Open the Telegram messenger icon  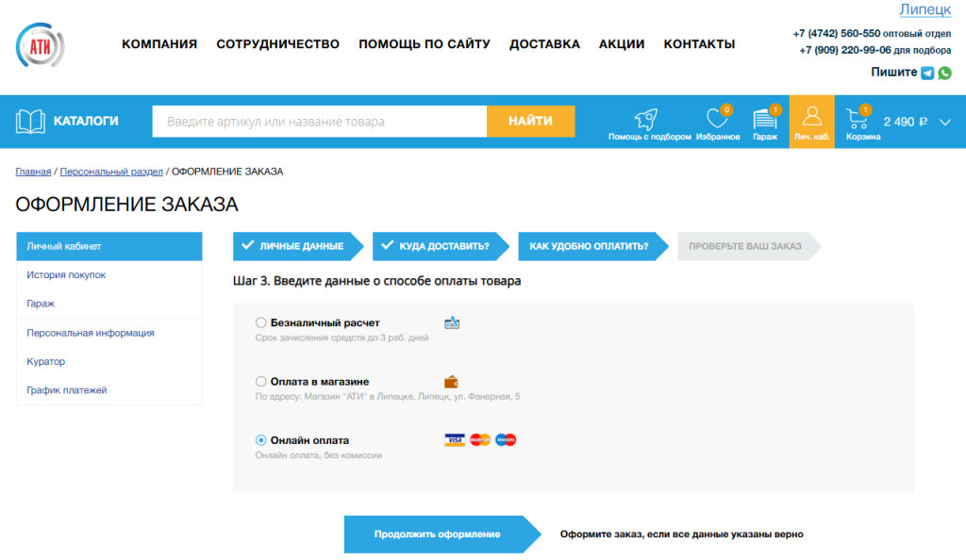pyautogui.click(x=927, y=73)
